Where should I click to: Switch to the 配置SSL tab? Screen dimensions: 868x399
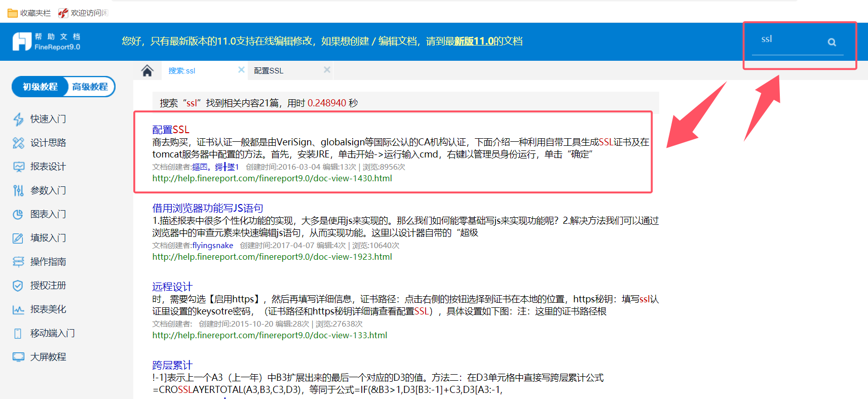[x=269, y=70]
